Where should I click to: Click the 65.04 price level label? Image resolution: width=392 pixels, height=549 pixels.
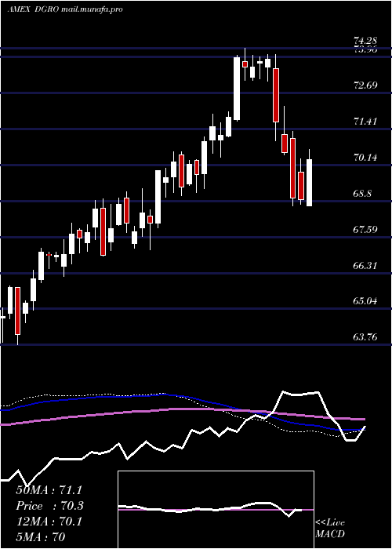pos(366,301)
